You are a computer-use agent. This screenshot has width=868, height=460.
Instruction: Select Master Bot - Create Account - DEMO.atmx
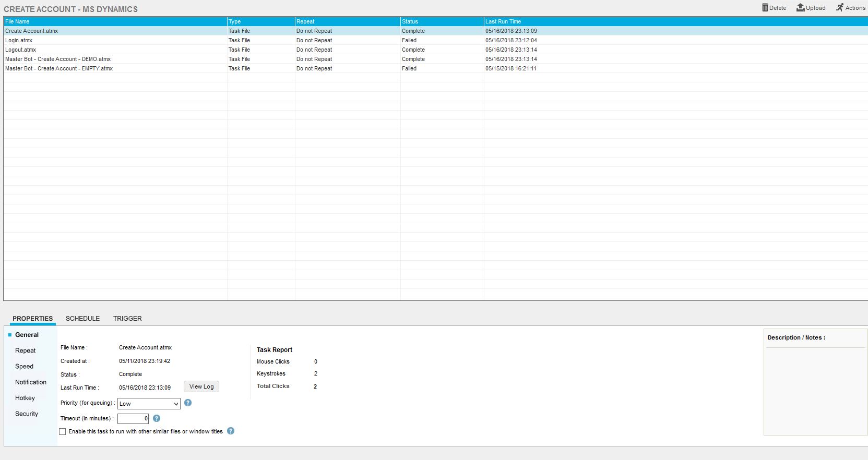click(x=435, y=59)
